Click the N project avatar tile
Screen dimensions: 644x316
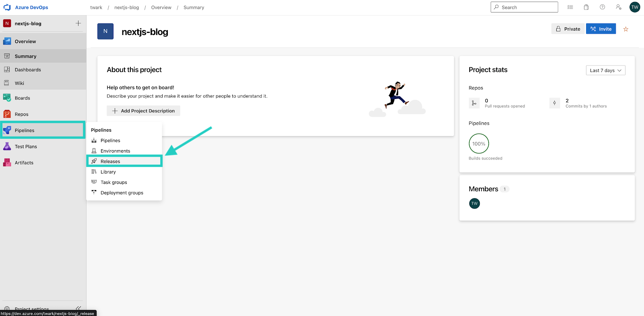point(105,31)
